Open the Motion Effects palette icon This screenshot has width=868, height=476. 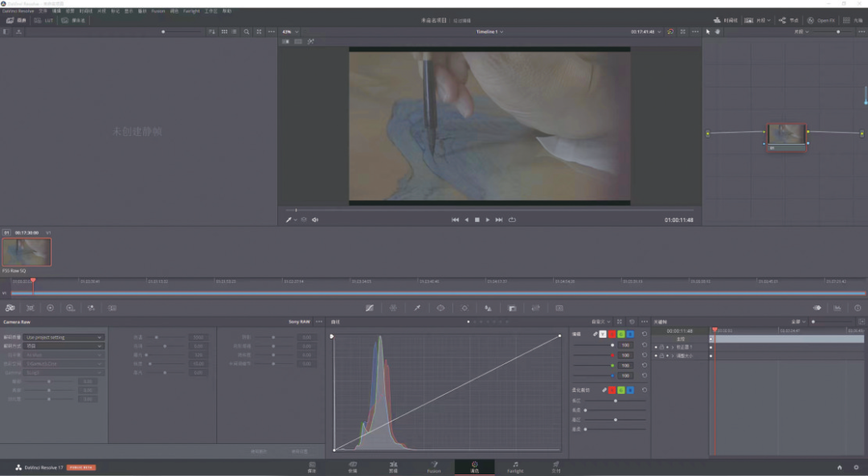tap(112, 308)
